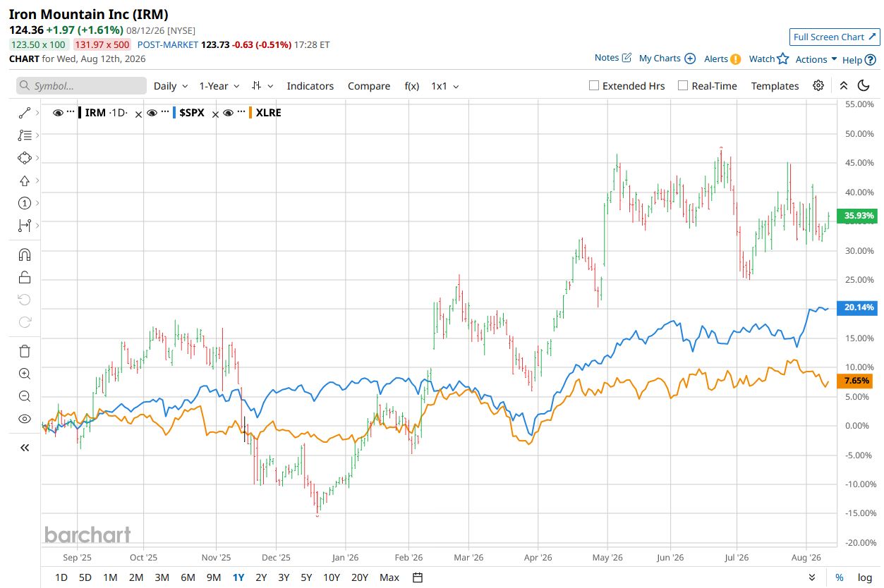The height and width of the screenshot is (588, 884).
Task: Click the padlock lock-drawings icon
Action: coord(25,277)
